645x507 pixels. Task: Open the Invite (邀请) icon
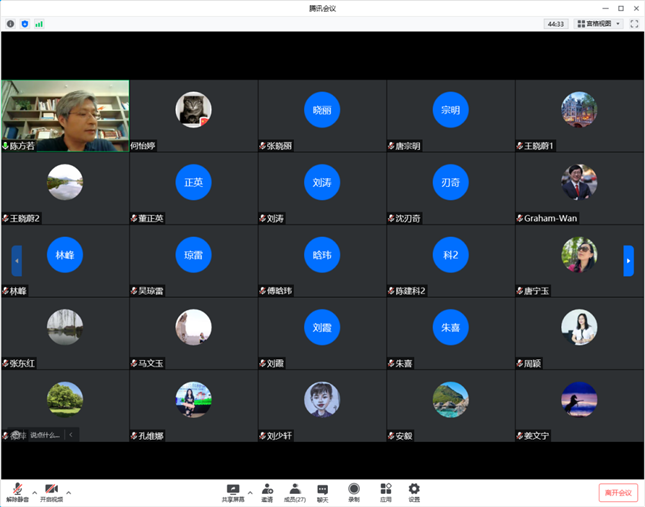(x=267, y=492)
